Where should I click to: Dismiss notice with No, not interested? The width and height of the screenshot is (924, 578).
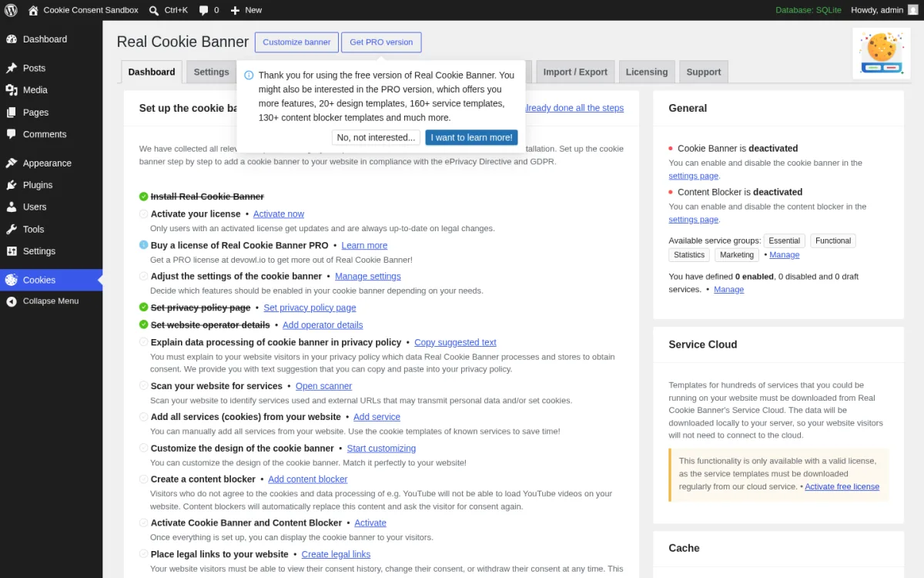(376, 137)
